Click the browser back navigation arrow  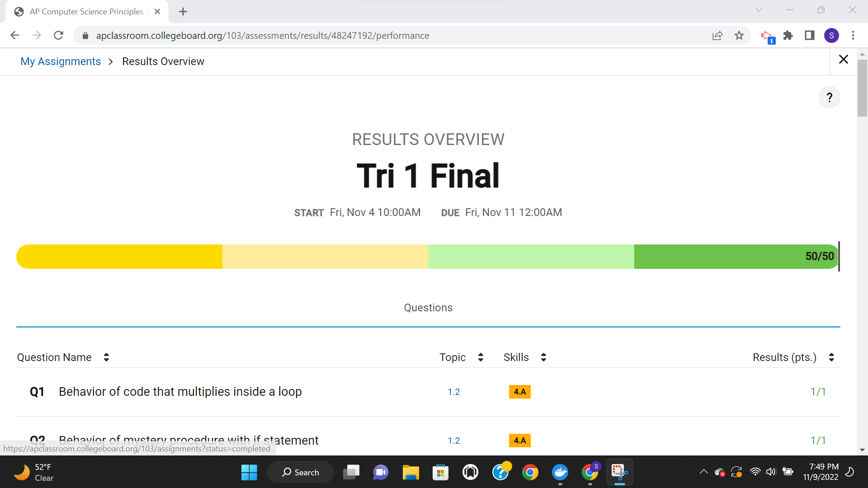[x=14, y=35]
